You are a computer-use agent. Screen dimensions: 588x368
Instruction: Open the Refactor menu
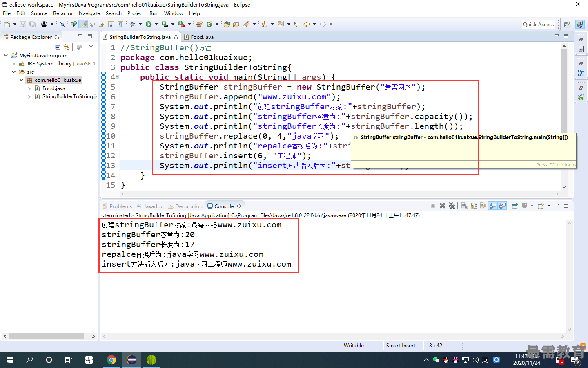point(63,13)
